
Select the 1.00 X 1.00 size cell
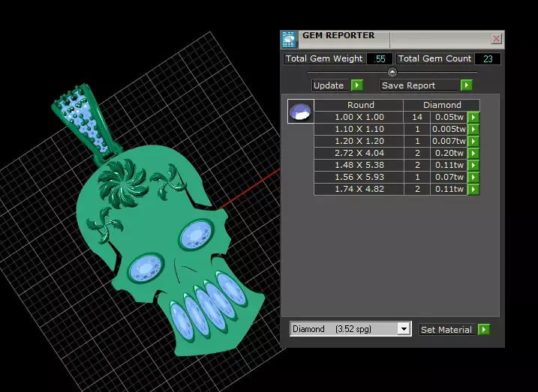click(359, 117)
